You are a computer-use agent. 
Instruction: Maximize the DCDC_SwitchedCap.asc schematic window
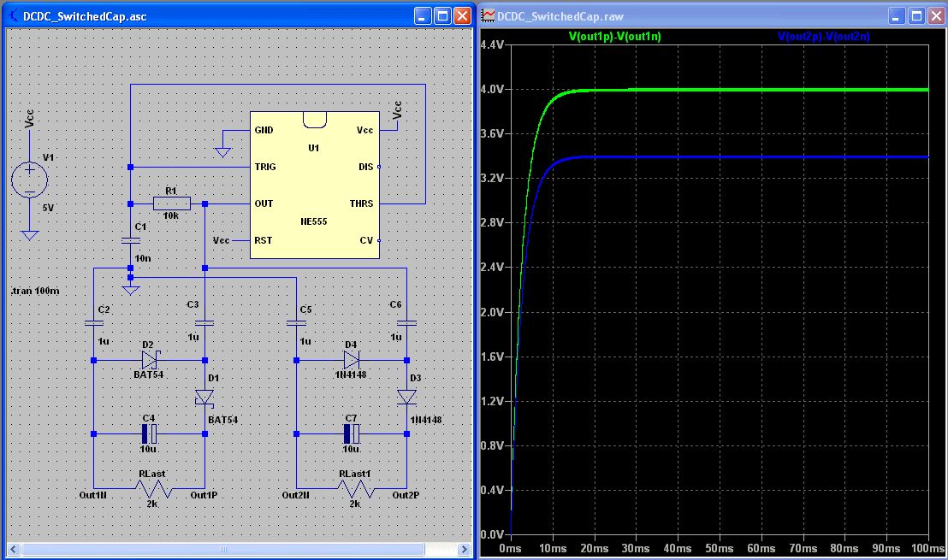click(443, 15)
